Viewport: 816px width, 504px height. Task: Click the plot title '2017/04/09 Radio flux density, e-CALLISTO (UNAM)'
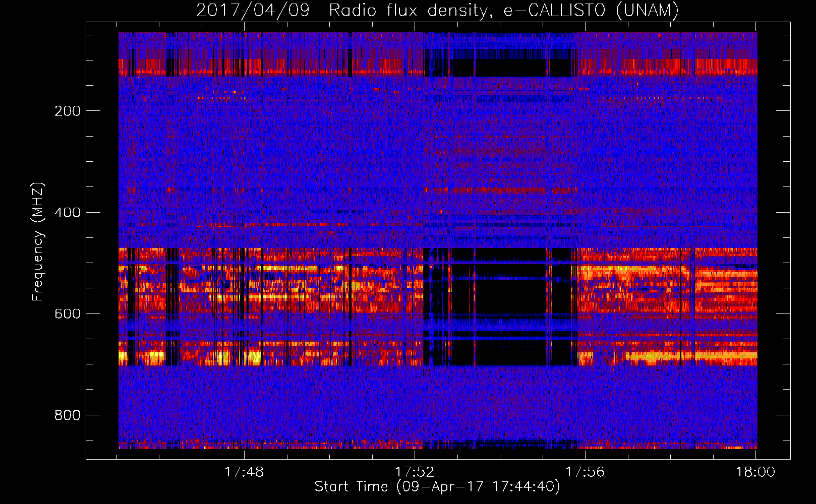coord(437,10)
